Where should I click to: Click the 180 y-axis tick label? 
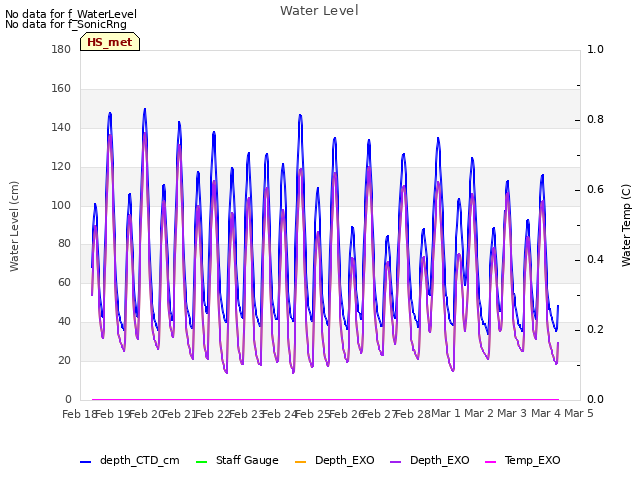[61, 49]
